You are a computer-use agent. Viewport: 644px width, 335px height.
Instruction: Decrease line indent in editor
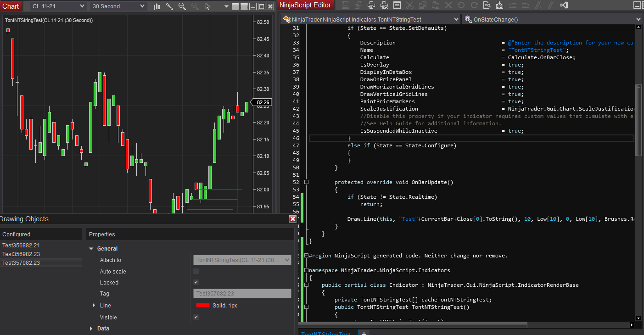click(x=513, y=5)
